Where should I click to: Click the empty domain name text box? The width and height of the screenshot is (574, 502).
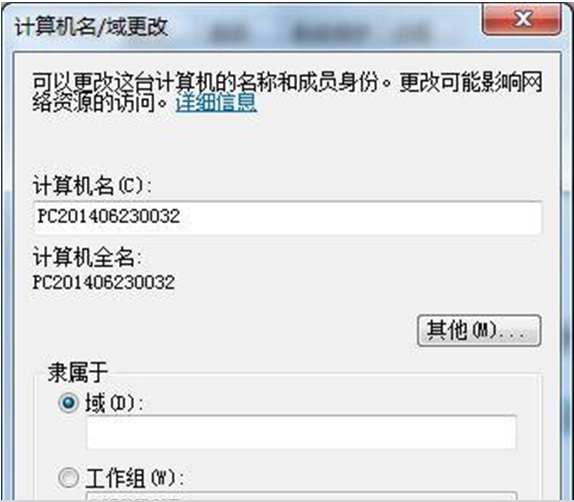[301, 432]
